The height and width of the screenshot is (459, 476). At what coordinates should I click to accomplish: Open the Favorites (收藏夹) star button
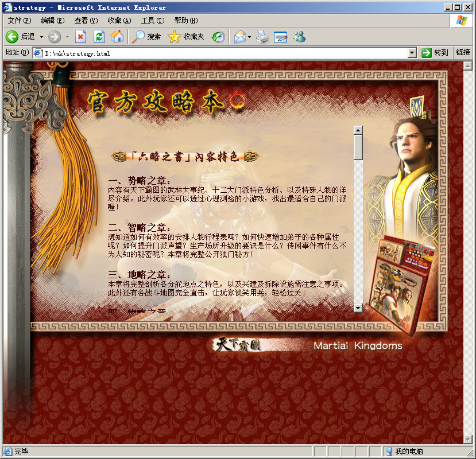point(186,37)
